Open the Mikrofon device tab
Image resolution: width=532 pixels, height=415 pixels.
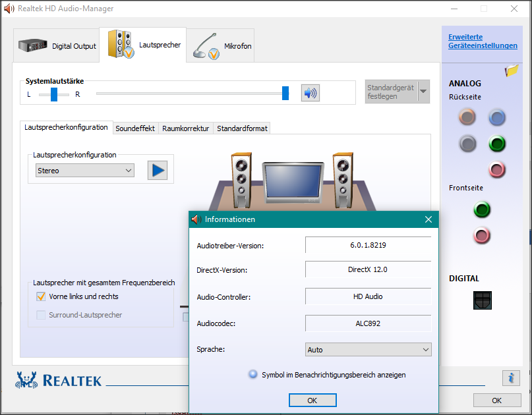click(221, 45)
